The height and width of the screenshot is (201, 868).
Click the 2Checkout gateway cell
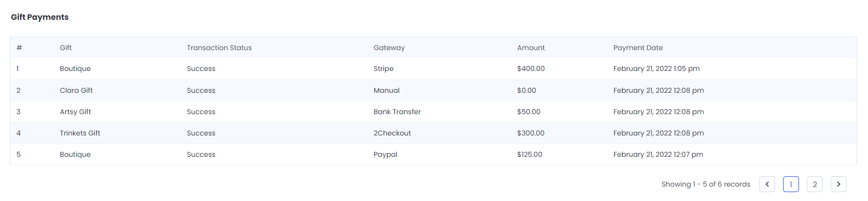tap(392, 133)
